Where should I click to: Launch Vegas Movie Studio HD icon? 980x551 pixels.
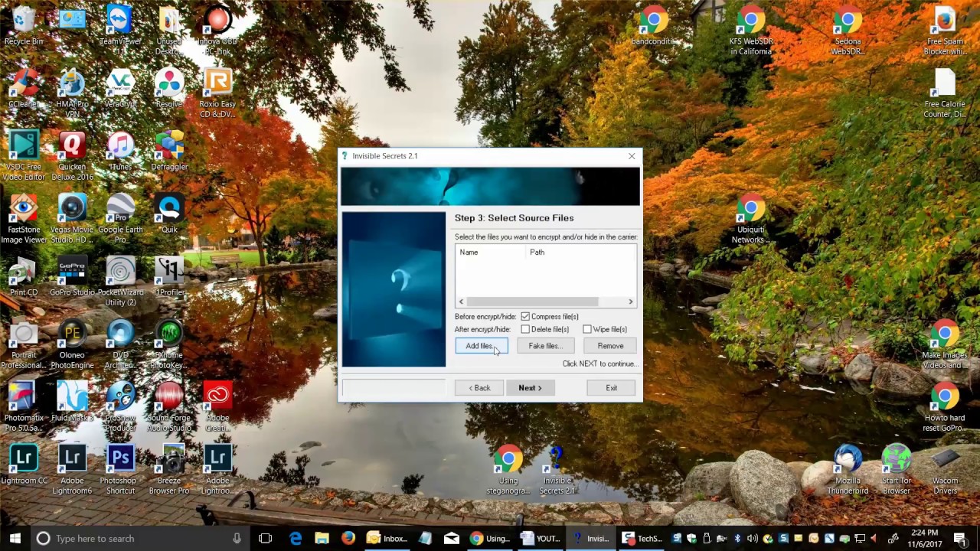(72, 219)
